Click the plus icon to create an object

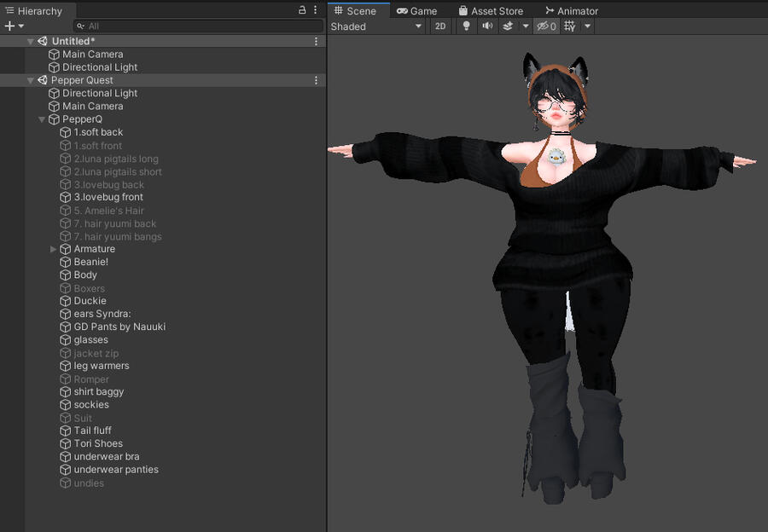[x=9, y=26]
